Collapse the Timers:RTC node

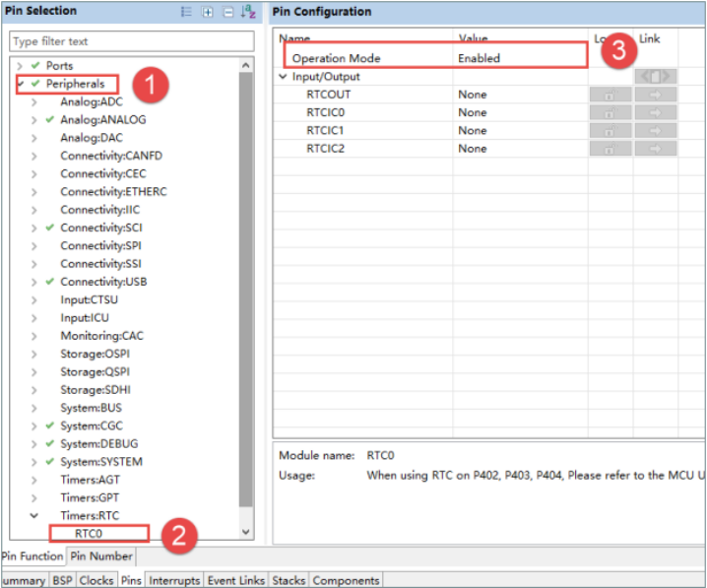[x=34, y=516]
